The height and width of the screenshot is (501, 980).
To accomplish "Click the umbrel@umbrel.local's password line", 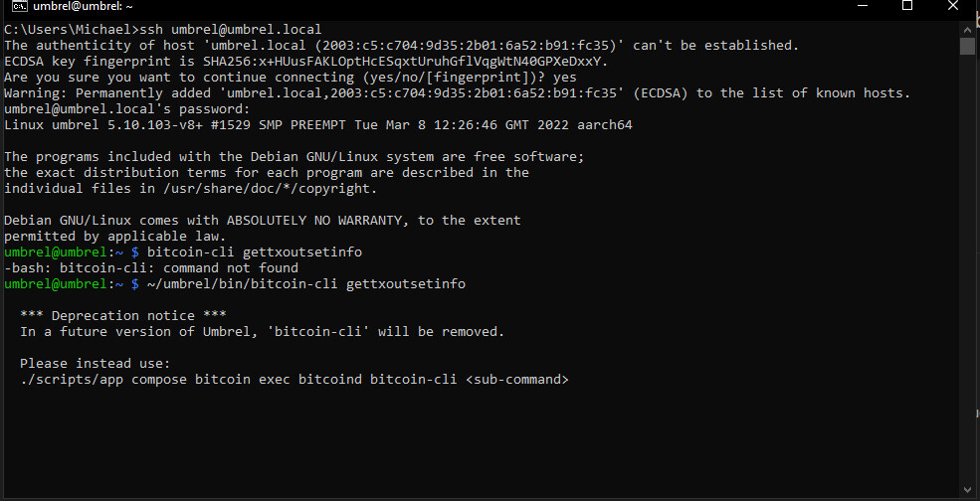I will tap(127, 109).
